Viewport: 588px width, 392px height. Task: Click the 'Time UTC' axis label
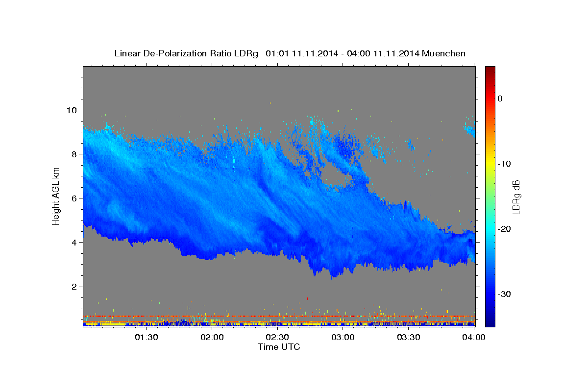[x=279, y=347]
